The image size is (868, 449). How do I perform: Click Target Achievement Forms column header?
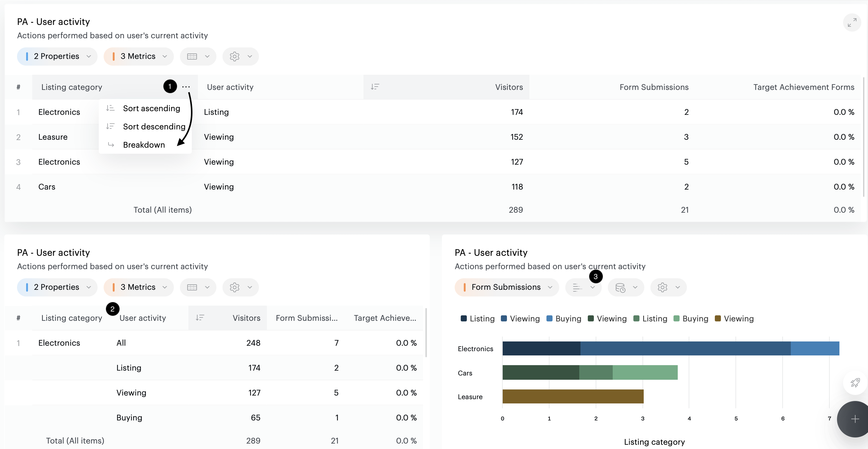(x=803, y=87)
